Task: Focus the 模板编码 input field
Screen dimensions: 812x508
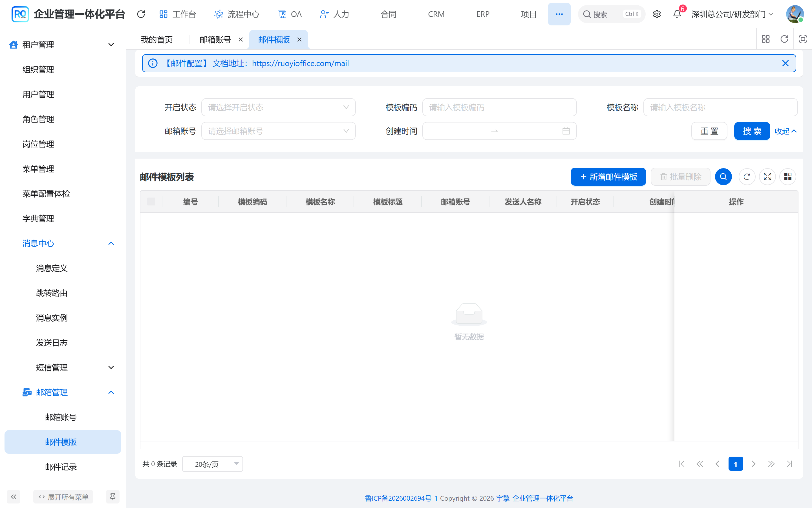Action: 499,108
